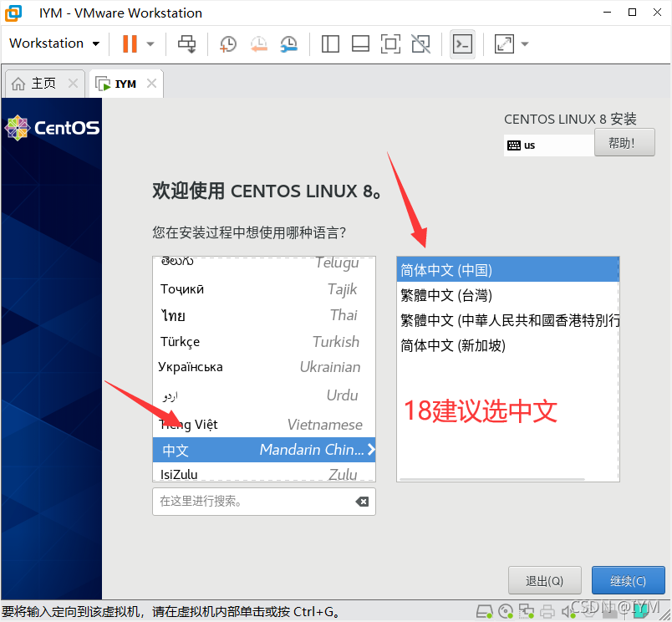Click the CentOS logo in the sidebar
Viewport: 672px width, 622px height.
click(52, 127)
